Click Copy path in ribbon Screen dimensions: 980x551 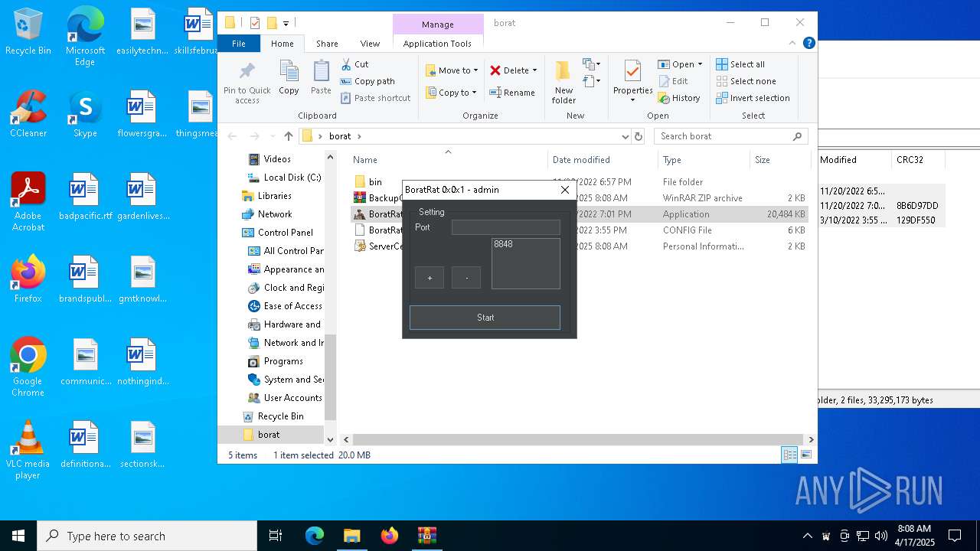[x=367, y=81]
